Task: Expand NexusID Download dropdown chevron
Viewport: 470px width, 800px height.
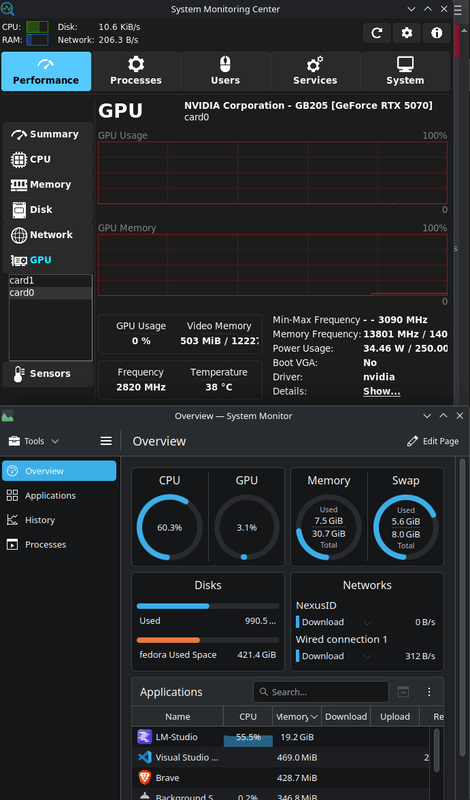Action: click(367, 622)
